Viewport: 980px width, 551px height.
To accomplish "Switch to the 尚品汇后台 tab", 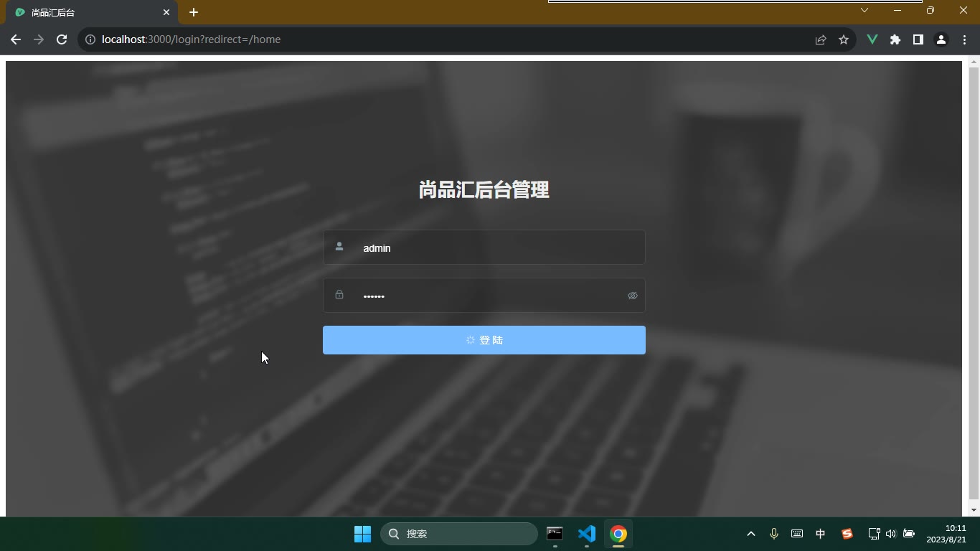I will click(93, 13).
